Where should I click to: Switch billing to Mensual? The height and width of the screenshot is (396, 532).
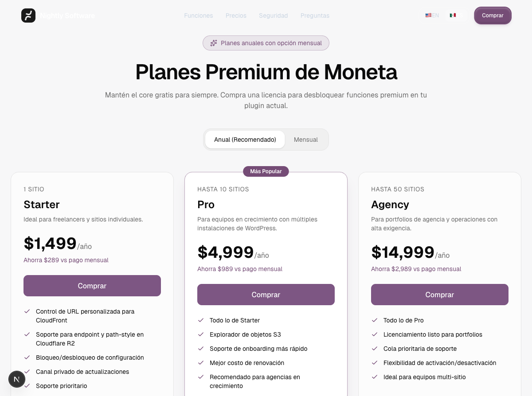[305, 140]
